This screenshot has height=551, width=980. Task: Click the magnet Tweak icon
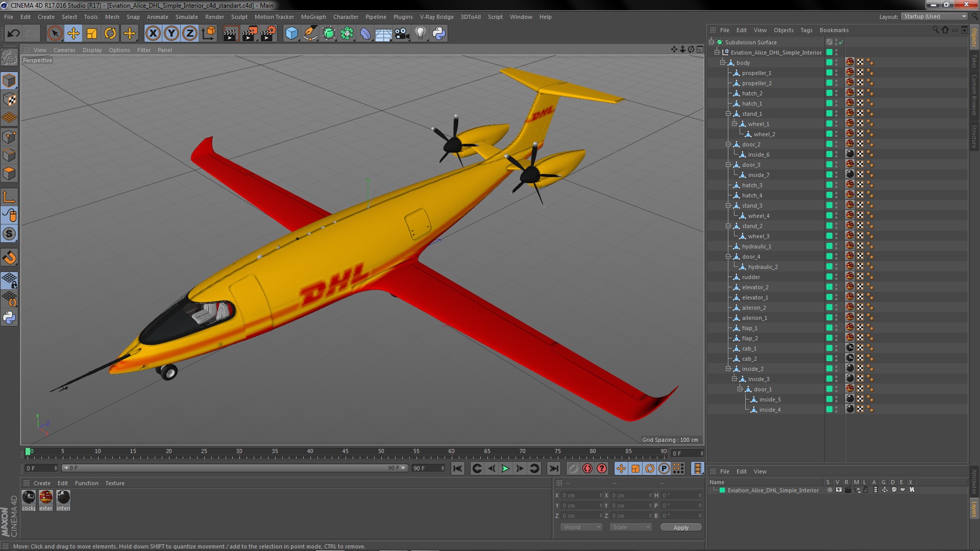pos(9,258)
